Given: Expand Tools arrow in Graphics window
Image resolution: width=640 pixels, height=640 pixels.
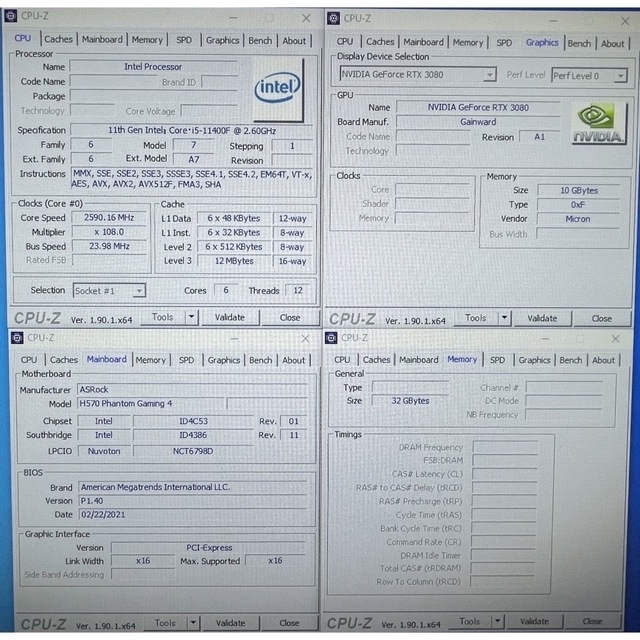Looking at the screenshot, I should pos(504,318).
